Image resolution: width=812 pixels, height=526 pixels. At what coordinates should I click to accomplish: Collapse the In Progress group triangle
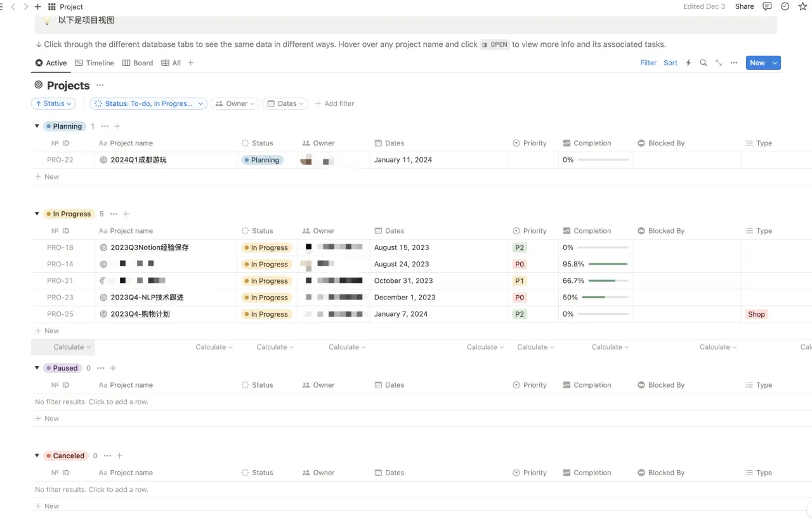(x=37, y=214)
